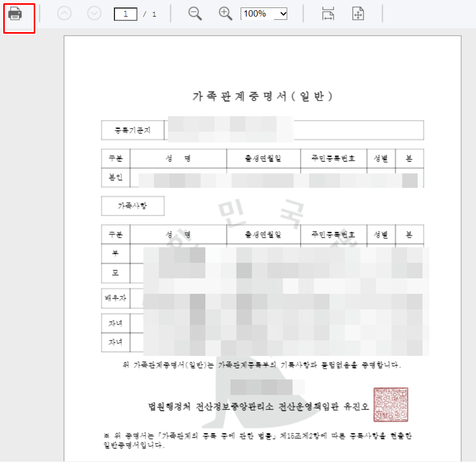Change zoom percentage from the combo box

tap(264, 14)
